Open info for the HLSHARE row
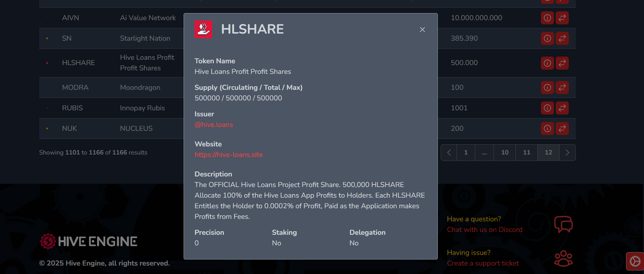Viewport: 644px width, 274px height. (x=547, y=63)
